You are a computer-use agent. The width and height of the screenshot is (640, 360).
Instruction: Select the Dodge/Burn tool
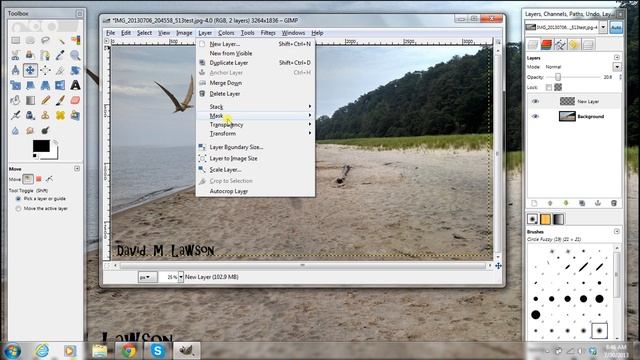pos(45,131)
